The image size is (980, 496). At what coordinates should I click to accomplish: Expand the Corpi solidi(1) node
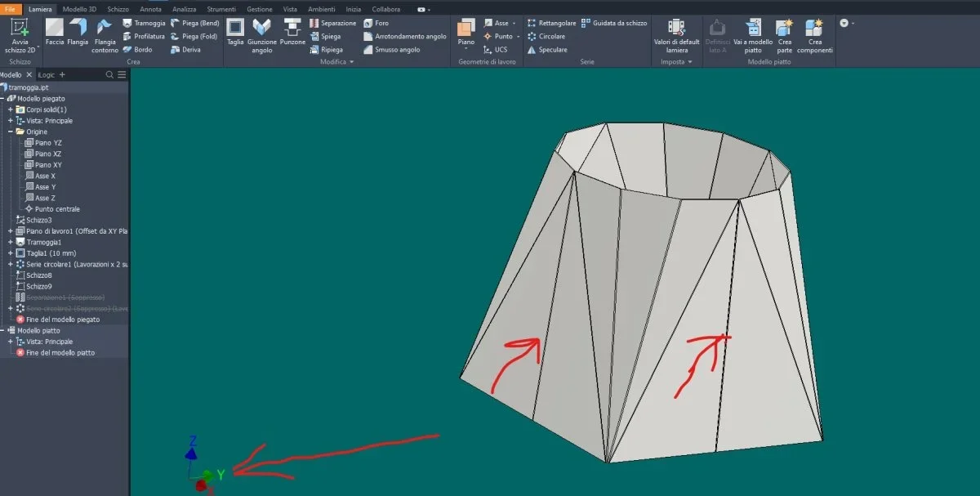click(x=10, y=109)
